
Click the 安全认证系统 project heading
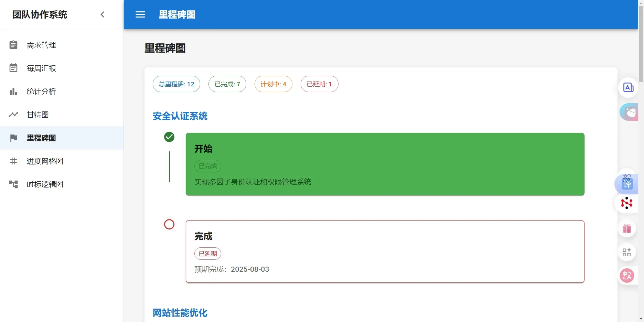180,116
